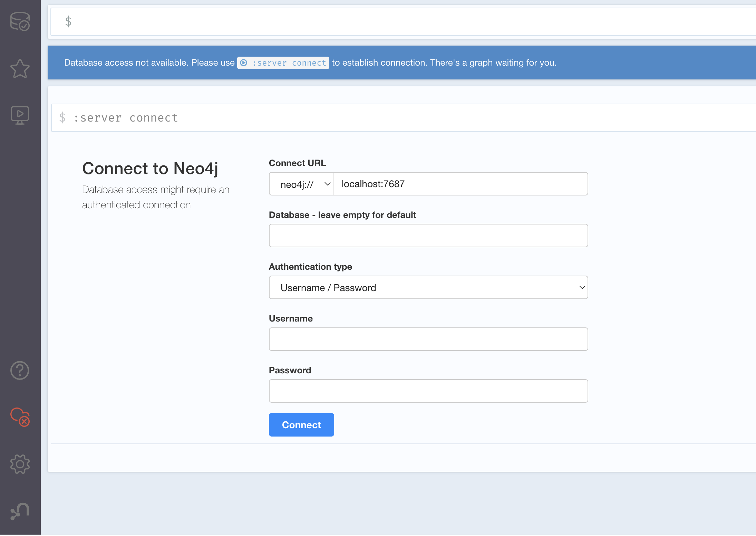Focus the Database name input field
The image size is (756, 536).
428,236
